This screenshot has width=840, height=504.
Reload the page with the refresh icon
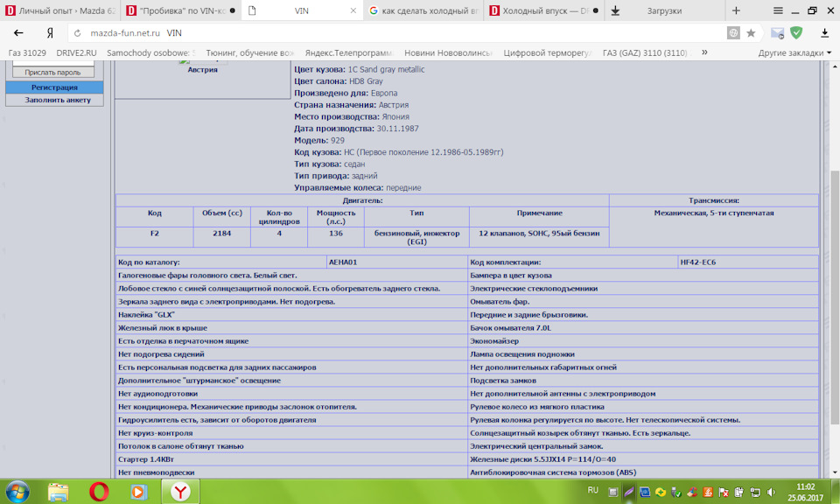point(78,33)
